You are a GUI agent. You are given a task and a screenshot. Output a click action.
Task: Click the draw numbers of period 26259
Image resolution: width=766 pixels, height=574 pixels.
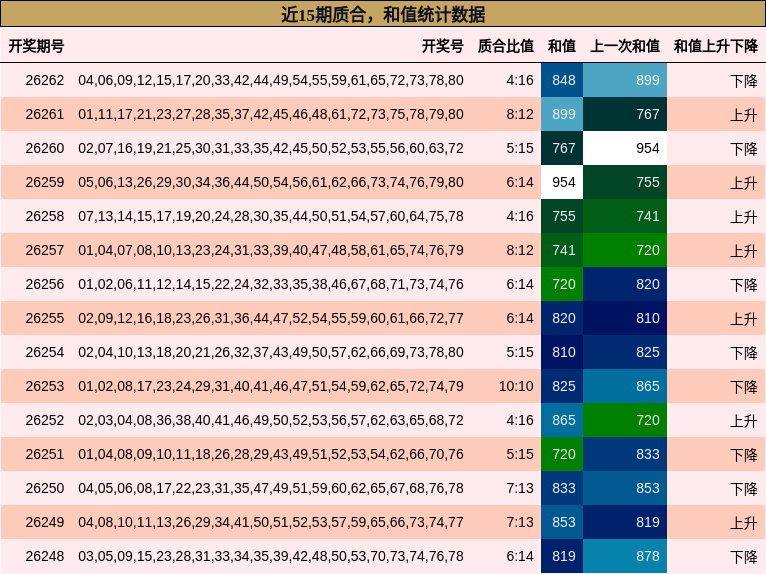pos(271,182)
